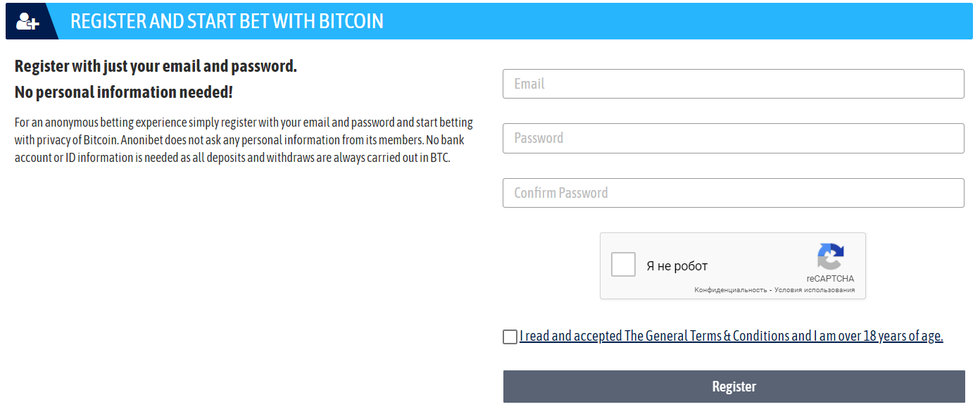The image size is (980, 414).
Task: Select the Confirm Password field
Action: point(733,193)
